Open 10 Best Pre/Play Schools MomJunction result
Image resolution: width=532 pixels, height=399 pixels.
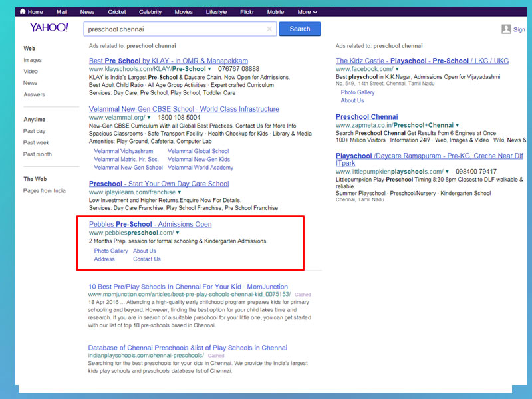[188, 287]
